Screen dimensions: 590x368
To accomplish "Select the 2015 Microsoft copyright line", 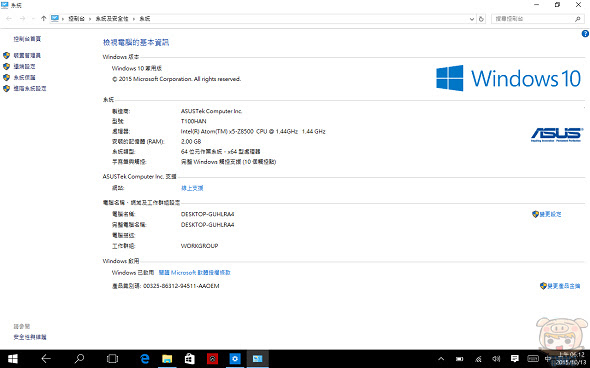I will point(176,79).
